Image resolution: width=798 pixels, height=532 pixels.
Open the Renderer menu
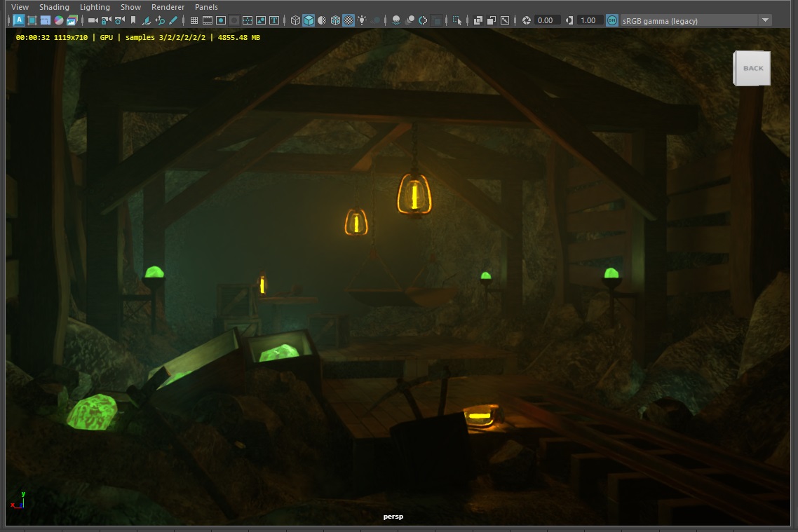(168, 7)
